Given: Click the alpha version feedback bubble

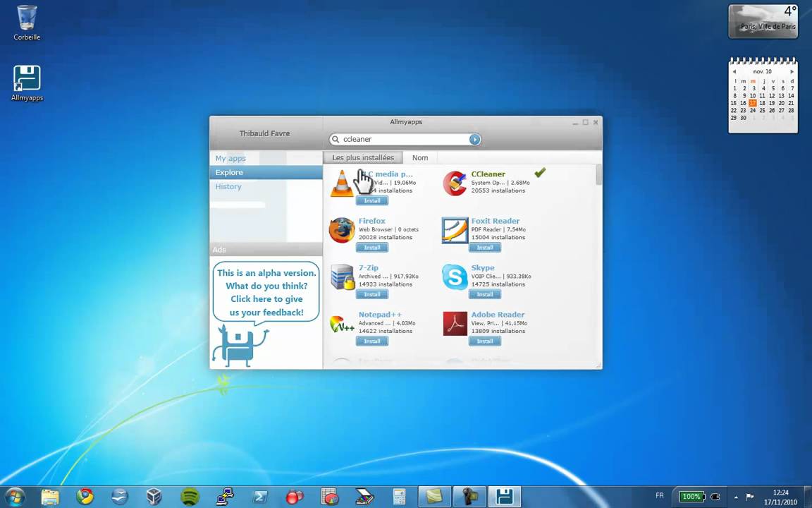Looking at the screenshot, I should click(x=266, y=292).
